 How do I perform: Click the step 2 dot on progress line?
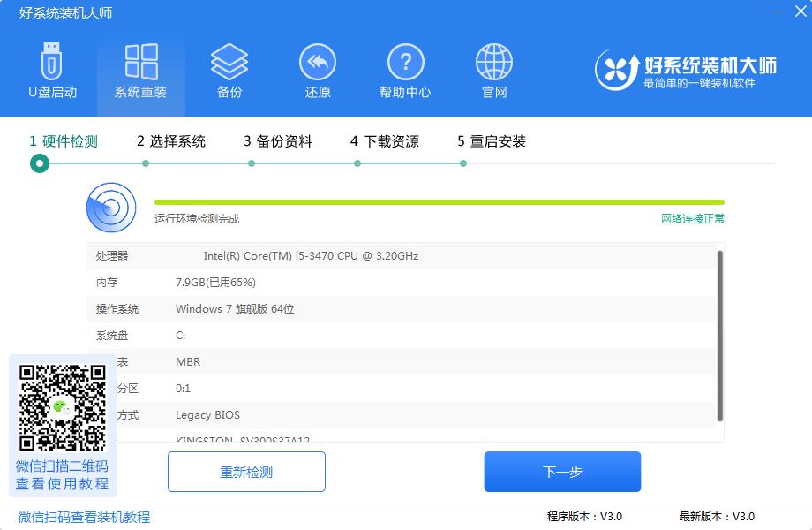click(x=146, y=163)
